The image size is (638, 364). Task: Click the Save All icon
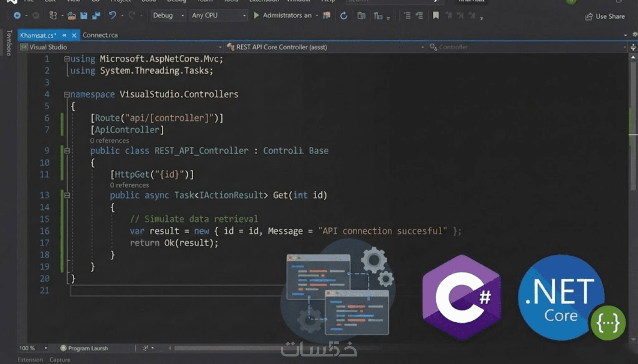click(x=96, y=15)
